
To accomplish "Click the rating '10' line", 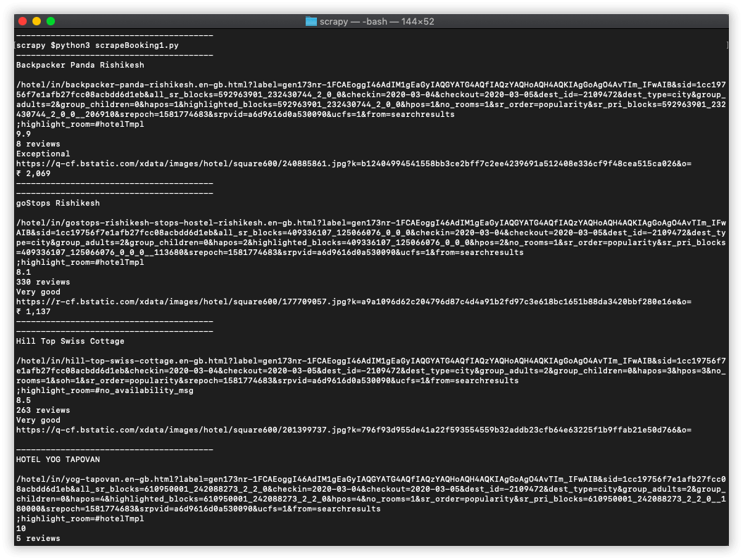I will [x=21, y=529].
